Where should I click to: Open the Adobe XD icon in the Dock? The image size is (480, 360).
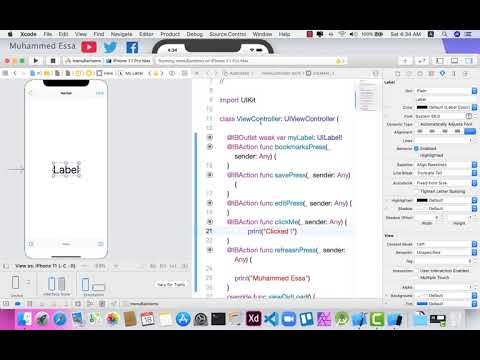(253, 319)
